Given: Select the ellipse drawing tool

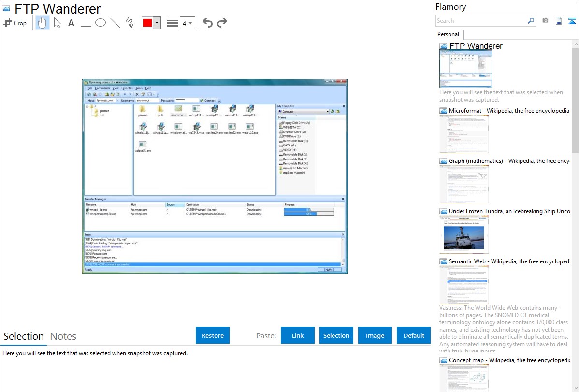Looking at the screenshot, I should tap(101, 23).
